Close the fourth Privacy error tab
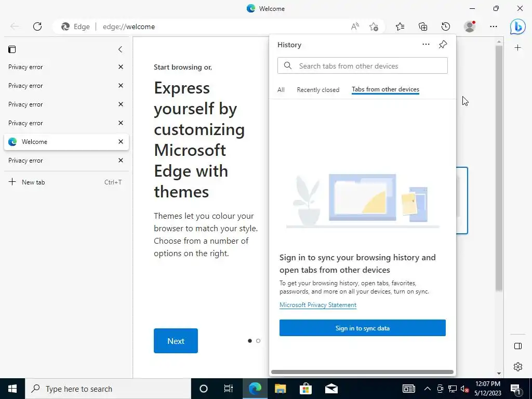This screenshot has height=399, width=532. pos(121,123)
